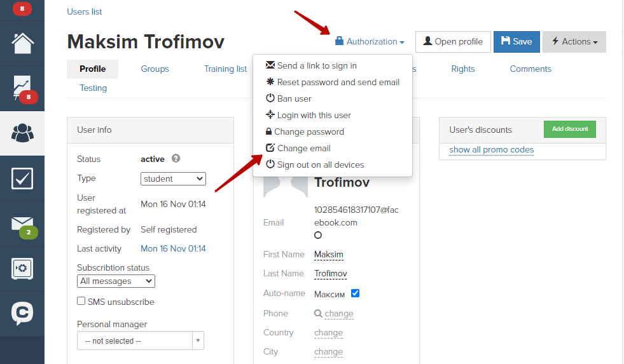The width and height of the screenshot is (624, 364).
Task: Select the radio circle under the email address
Action: click(318, 235)
